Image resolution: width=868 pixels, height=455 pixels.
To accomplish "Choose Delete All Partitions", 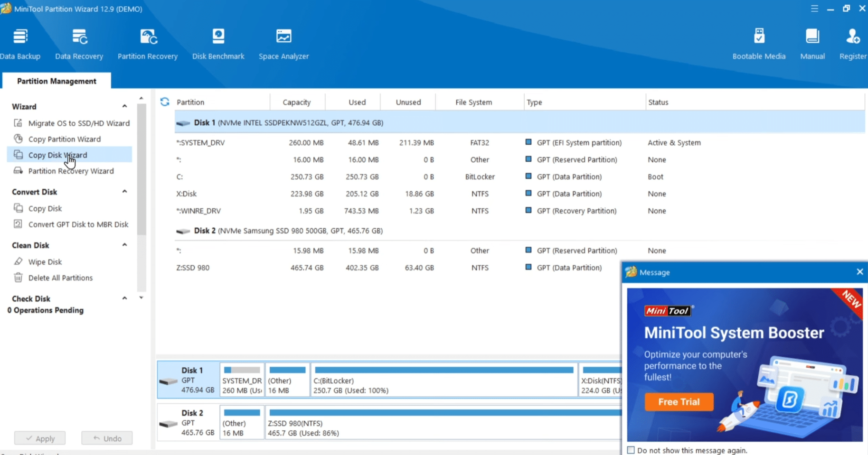I will pyautogui.click(x=61, y=278).
